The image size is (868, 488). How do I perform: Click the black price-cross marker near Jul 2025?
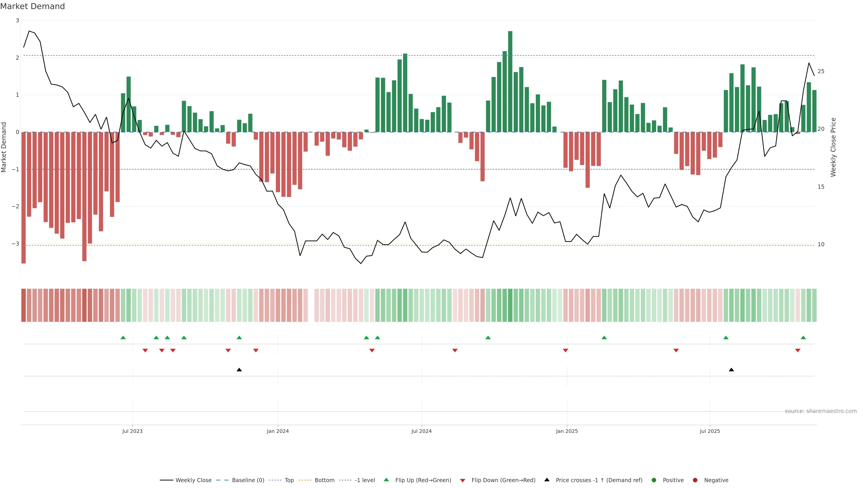pyautogui.click(x=731, y=370)
